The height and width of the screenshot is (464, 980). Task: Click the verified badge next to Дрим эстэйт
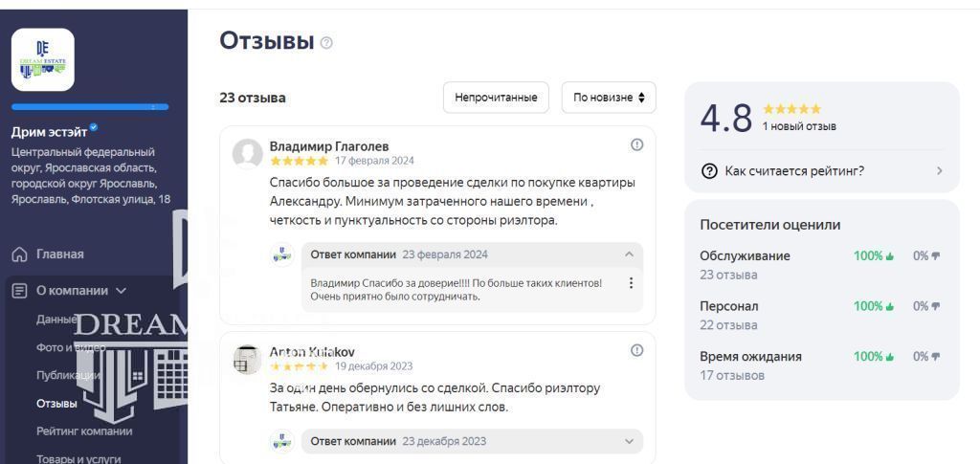pyautogui.click(x=93, y=127)
